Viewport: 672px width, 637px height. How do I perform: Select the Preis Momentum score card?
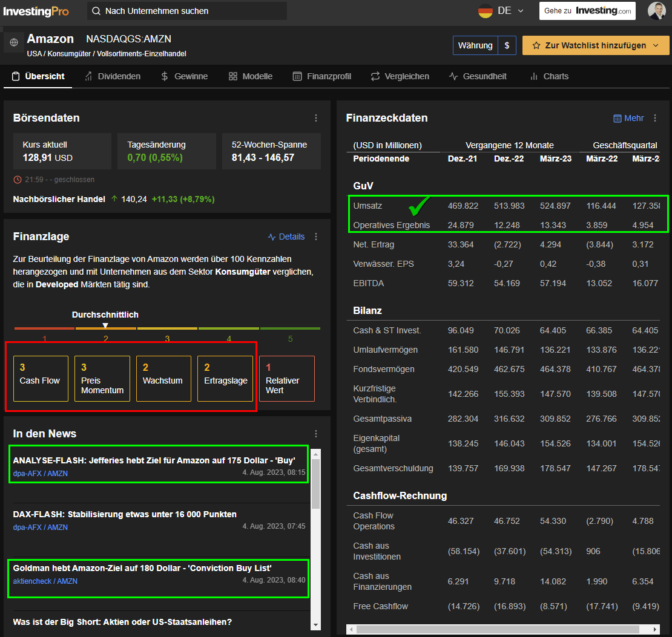point(102,379)
